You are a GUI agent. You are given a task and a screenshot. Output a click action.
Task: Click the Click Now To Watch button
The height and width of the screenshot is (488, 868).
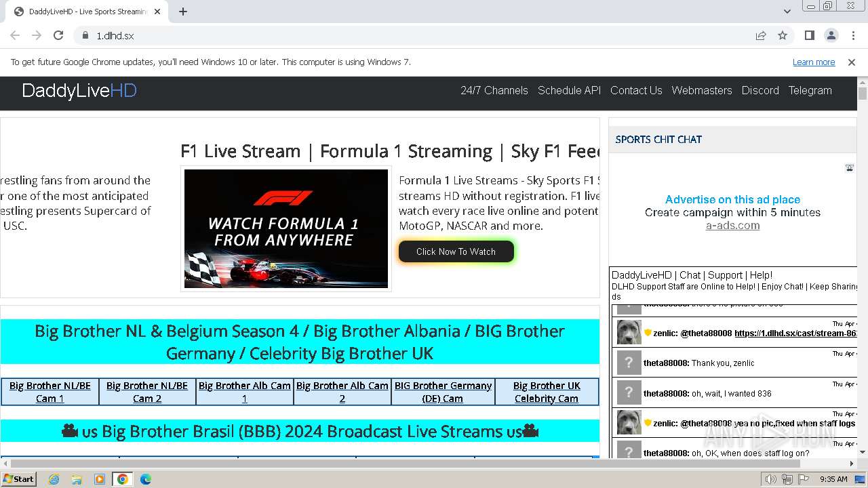(x=456, y=251)
